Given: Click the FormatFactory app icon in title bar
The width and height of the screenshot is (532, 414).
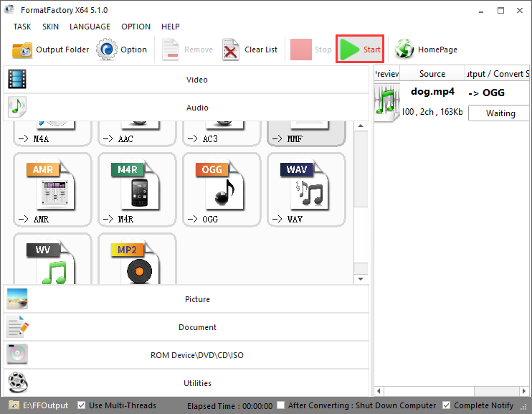Looking at the screenshot, I should point(9,9).
